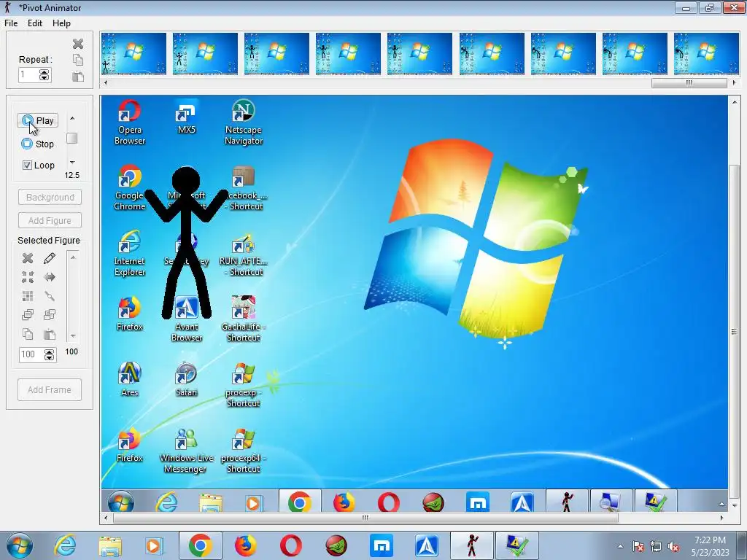The width and height of the screenshot is (747, 560).
Task: Stop the animation playback
Action: point(38,144)
